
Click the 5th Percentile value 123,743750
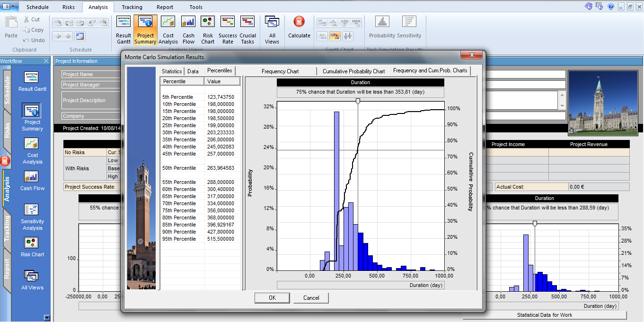point(221,97)
